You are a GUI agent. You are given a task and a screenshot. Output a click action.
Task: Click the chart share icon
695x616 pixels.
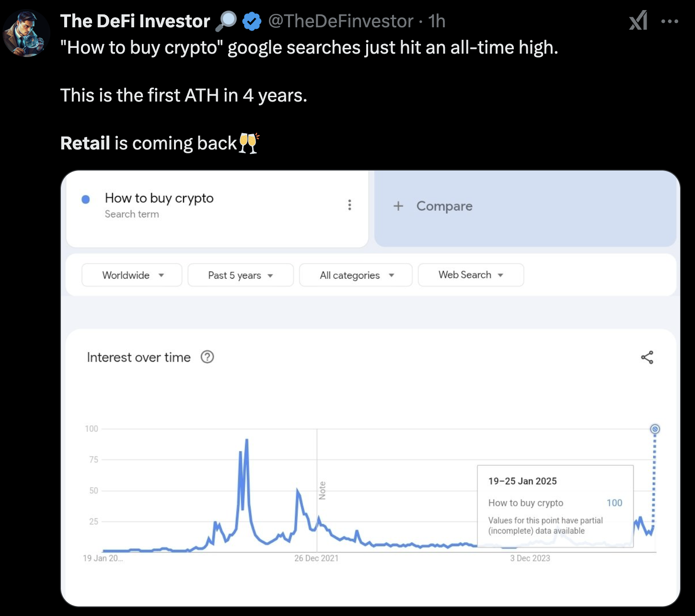pos(647,357)
